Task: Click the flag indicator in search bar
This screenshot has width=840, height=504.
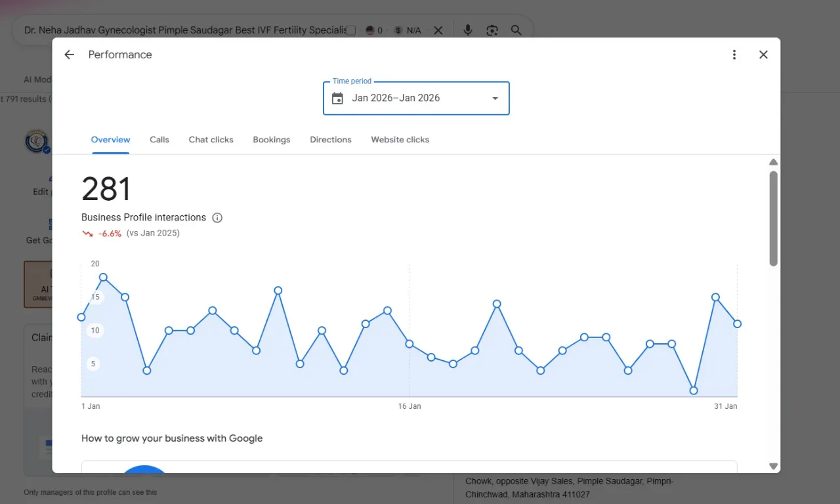Action: 374,30
